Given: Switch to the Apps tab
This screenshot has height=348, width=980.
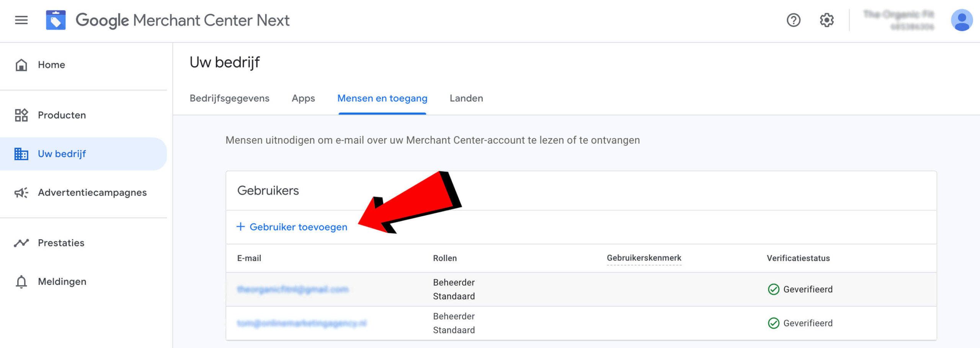Looking at the screenshot, I should [x=303, y=98].
